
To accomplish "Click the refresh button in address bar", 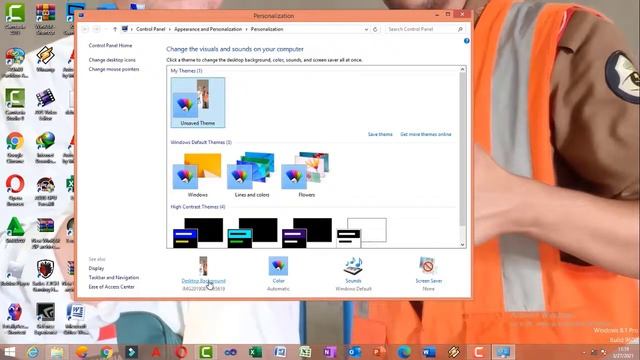I will [x=375, y=29].
